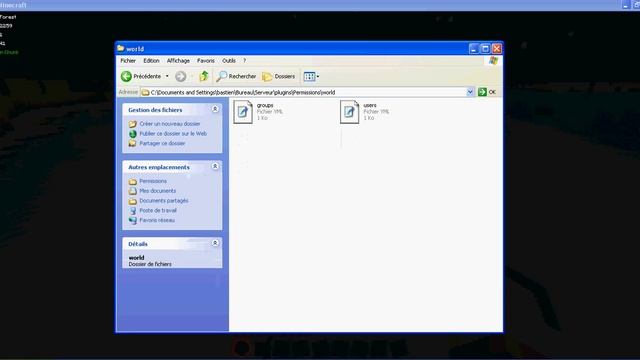Click the folder icon in the address bar
The height and width of the screenshot is (360, 640).
click(145, 92)
